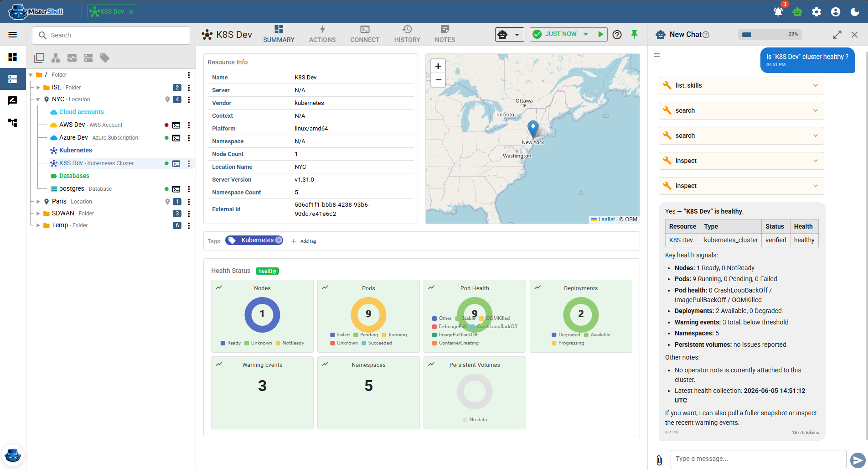Close the K8S Dev top tab
The height and width of the screenshot is (470, 868).
(131, 12)
